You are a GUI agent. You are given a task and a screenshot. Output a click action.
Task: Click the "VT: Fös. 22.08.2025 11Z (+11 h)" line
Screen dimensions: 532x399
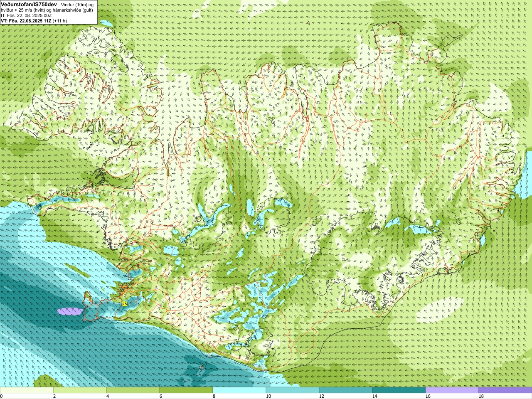point(34,21)
